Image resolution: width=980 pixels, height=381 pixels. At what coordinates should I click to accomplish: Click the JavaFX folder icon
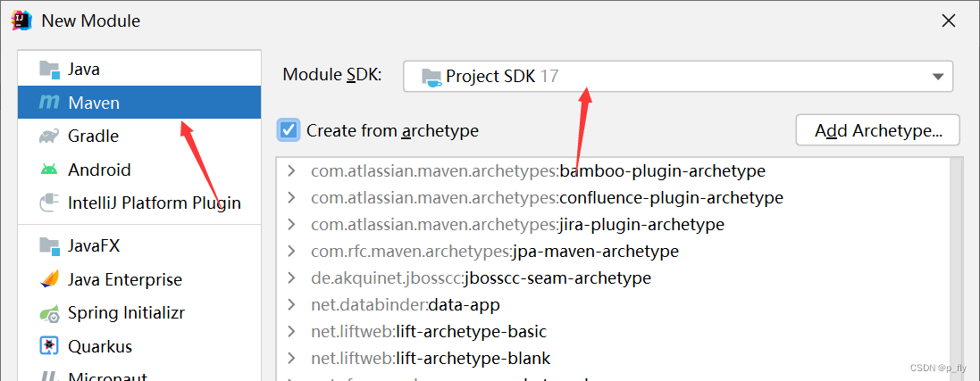tap(49, 245)
